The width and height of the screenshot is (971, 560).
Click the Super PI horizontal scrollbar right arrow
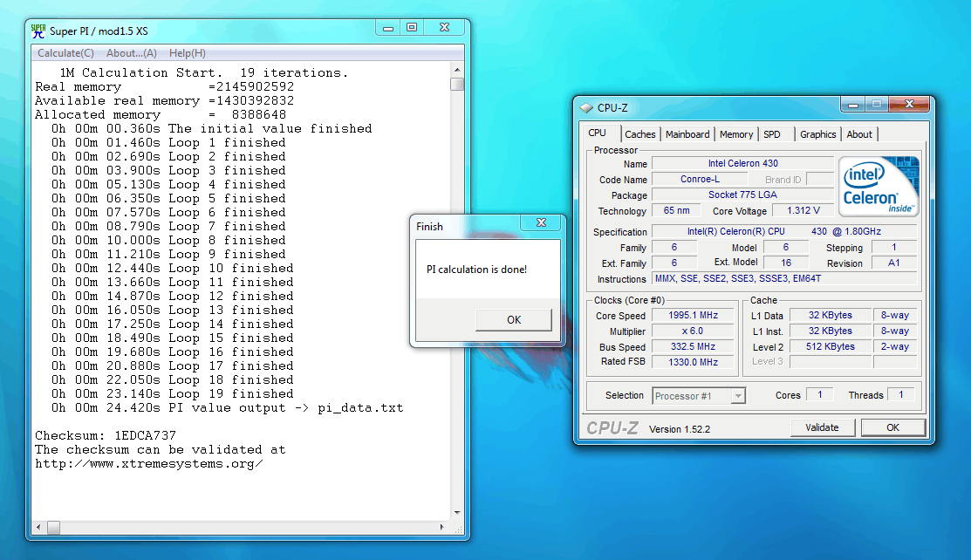pyautogui.click(x=441, y=527)
